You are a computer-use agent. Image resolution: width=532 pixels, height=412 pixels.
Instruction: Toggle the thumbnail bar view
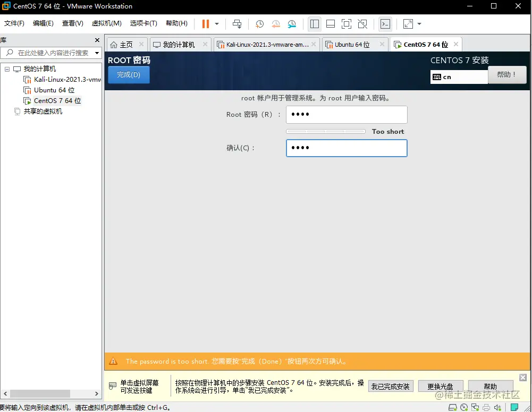pos(331,24)
